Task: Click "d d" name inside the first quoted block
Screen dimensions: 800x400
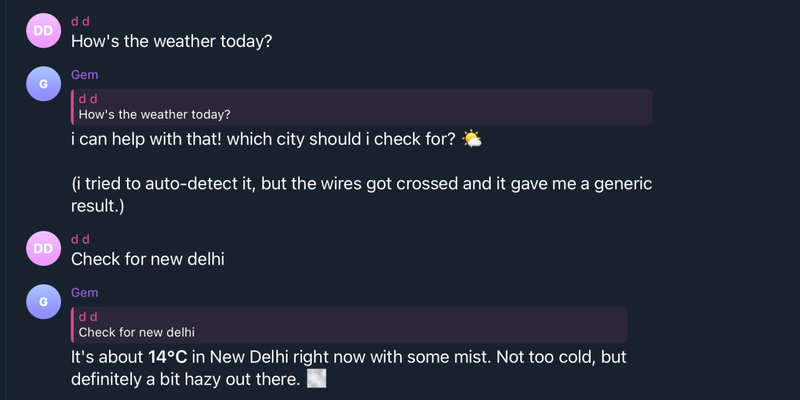Action: (x=87, y=99)
